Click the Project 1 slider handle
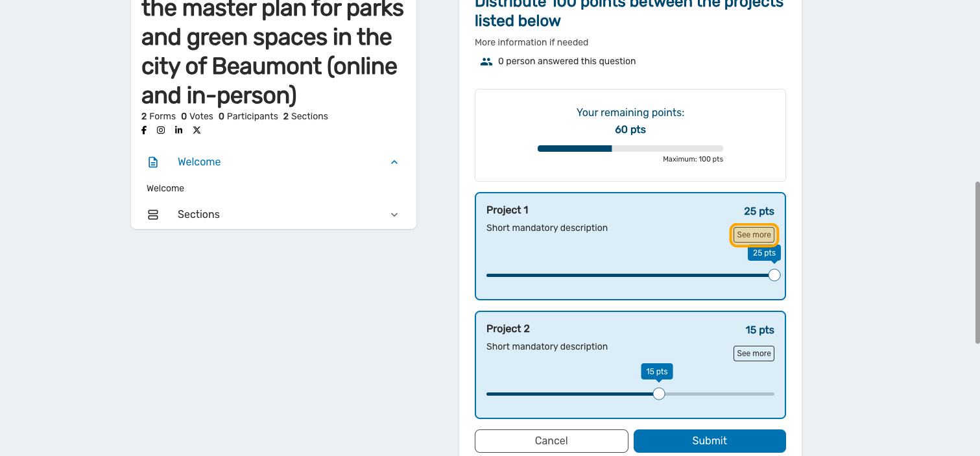Screen dimensions: 980x456 pyautogui.click(x=774, y=275)
